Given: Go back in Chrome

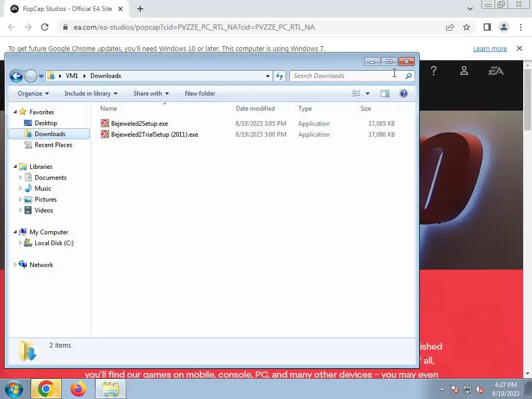Looking at the screenshot, I should click(x=11, y=27).
